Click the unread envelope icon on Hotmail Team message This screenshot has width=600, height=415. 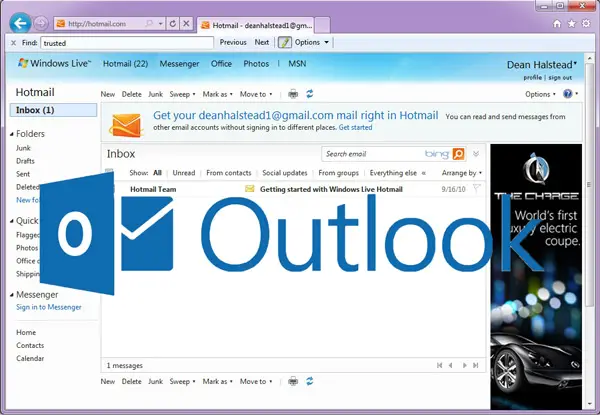click(x=249, y=189)
